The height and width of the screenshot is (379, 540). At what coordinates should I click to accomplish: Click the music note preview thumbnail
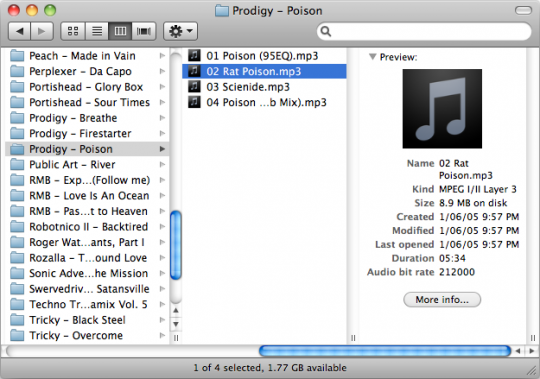[x=442, y=109]
